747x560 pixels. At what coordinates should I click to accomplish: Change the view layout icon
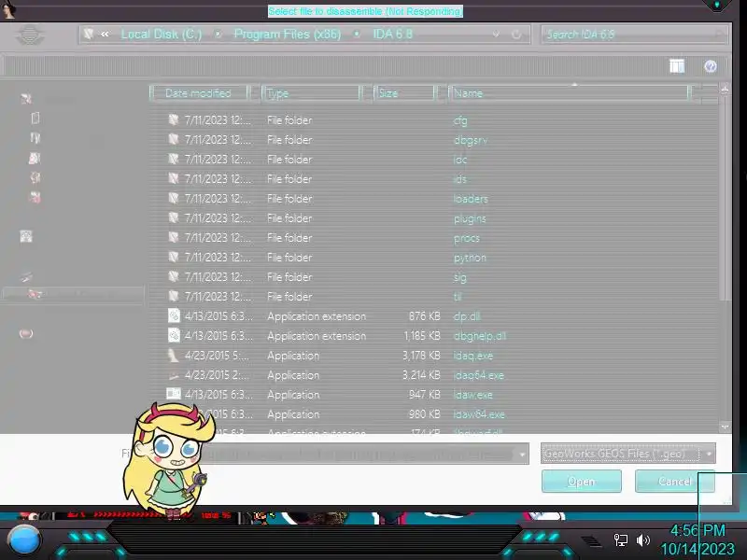click(x=676, y=66)
